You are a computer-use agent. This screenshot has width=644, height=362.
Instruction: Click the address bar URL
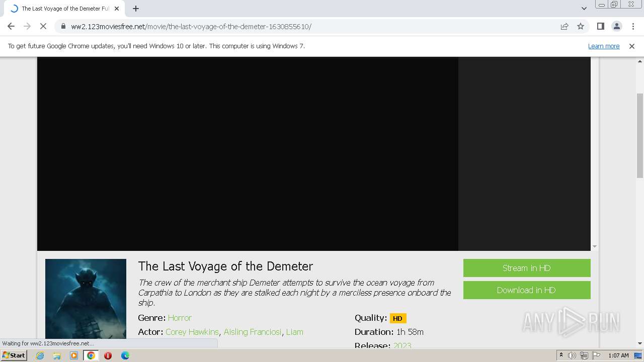(191, 27)
